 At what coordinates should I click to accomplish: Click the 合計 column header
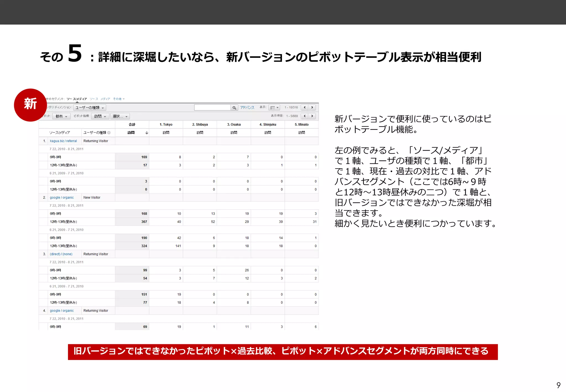132,125
